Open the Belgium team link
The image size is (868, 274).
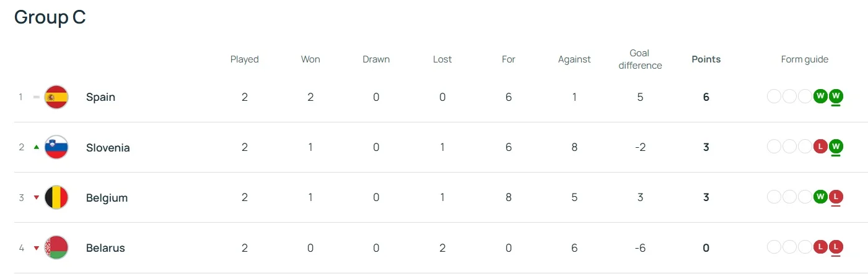pyautogui.click(x=107, y=198)
